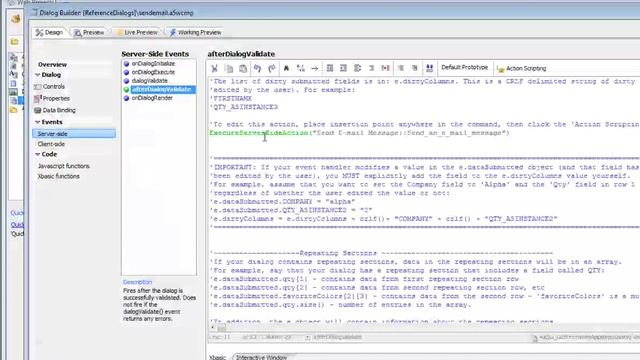
Task: Click the Copy icon in editor toolbar
Action: point(229,68)
